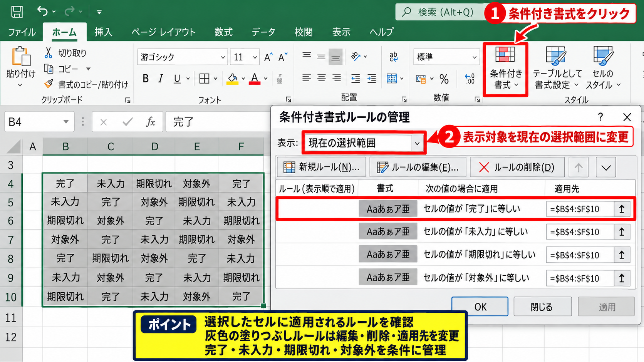Open the 游ゴシック font name dropdown
Viewport: 644px width, 362px height.
tap(223, 57)
